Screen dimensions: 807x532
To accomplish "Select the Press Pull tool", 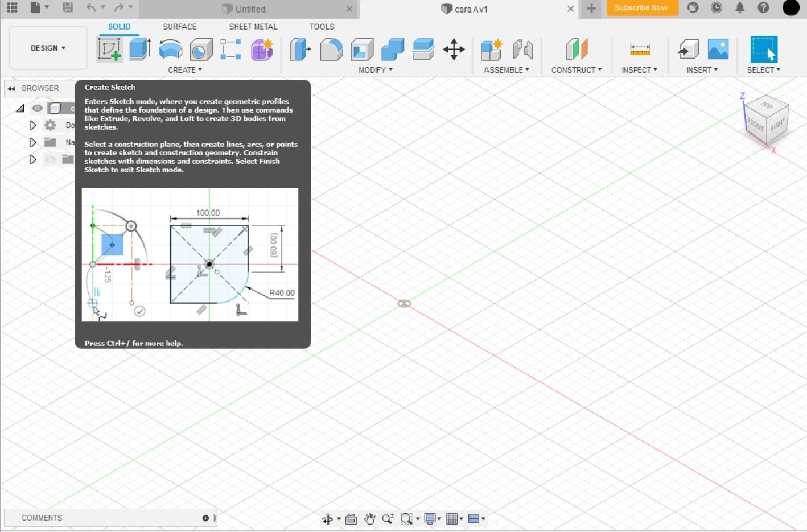I will click(x=300, y=50).
